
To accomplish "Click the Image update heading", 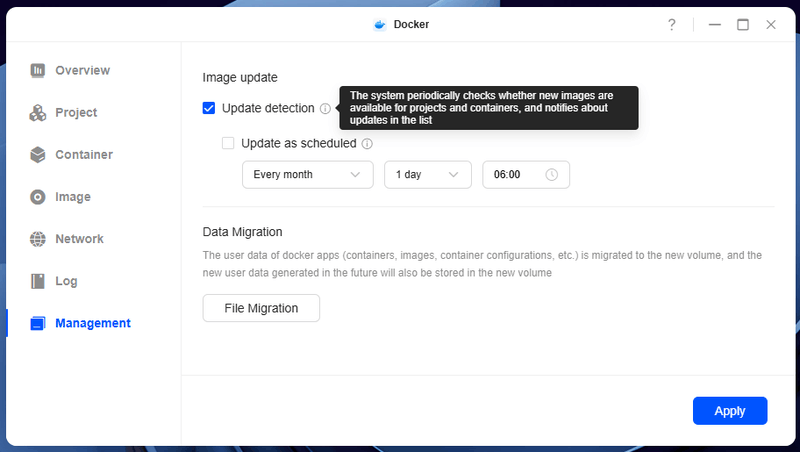I will pos(240,78).
